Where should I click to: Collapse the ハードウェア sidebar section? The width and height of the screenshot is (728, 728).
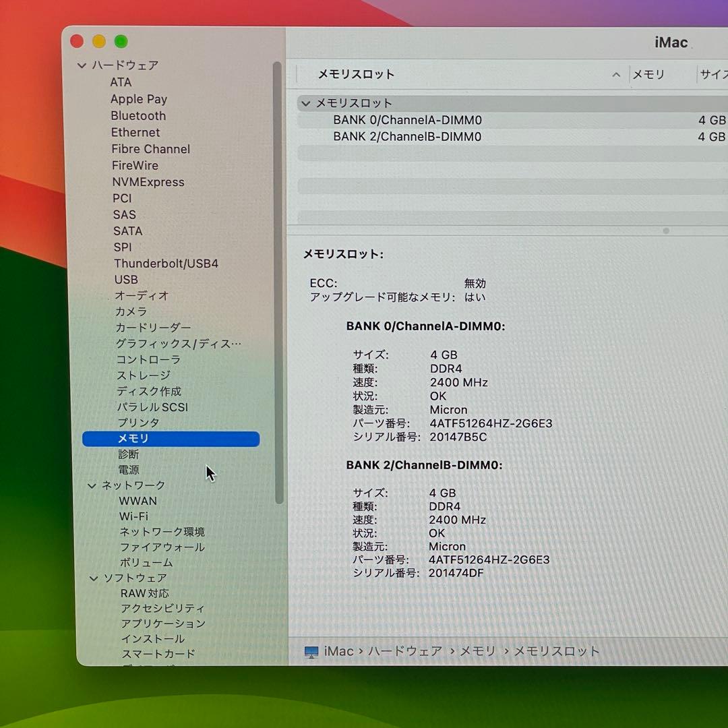tap(82, 65)
